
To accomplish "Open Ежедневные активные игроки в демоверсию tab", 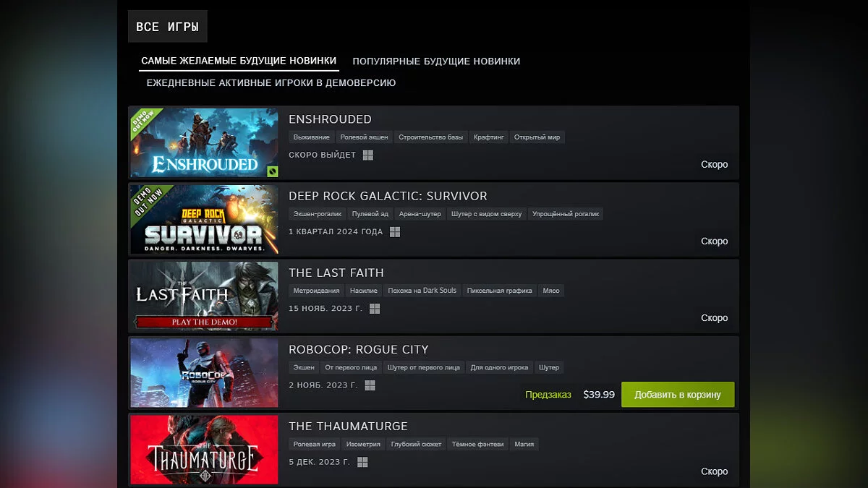I will [271, 83].
